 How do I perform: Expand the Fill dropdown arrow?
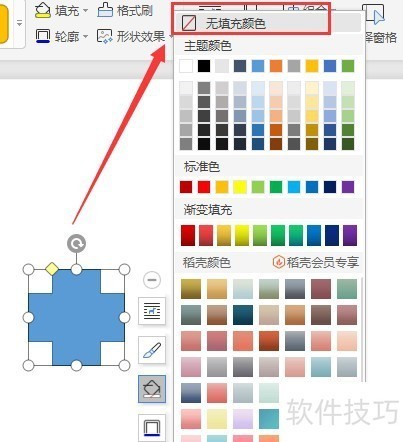[86, 11]
